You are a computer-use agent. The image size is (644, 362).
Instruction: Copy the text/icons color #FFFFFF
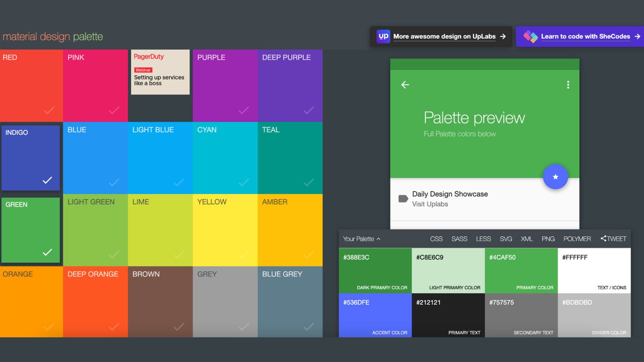click(x=594, y=270)
